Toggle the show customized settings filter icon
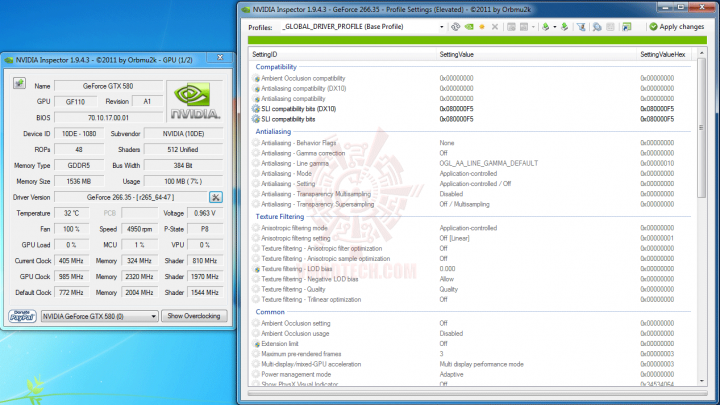The height and width of the screenshot is (405, 720). [581, 27]
